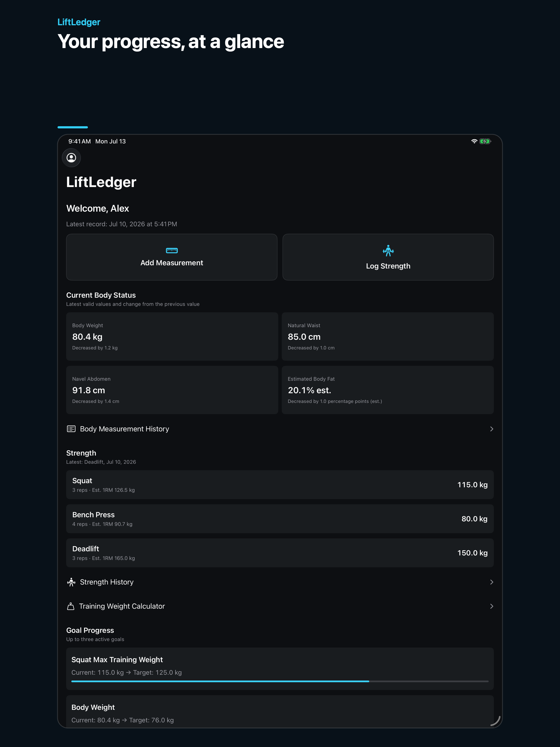Viewport: 560px width, 747px height.
Task: Open the profile account icon
Action: click(x=71, y=158)
